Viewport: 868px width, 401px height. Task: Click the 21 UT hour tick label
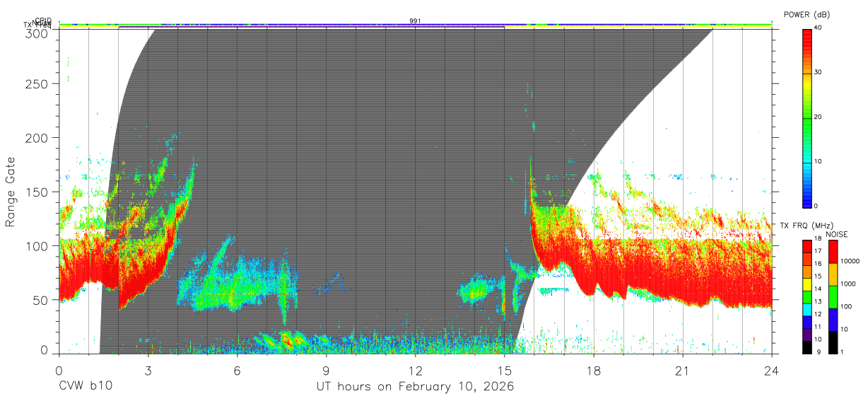(x=683, y=371)
